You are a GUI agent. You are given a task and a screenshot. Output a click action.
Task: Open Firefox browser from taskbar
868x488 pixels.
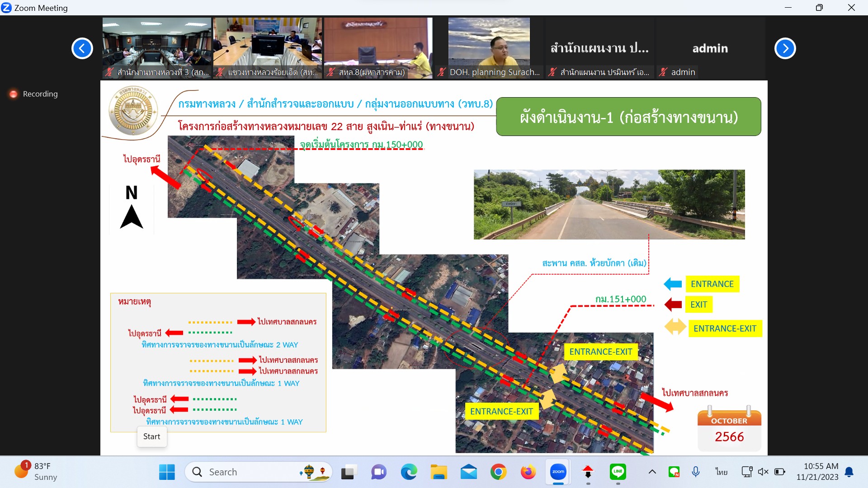point(528,472)
